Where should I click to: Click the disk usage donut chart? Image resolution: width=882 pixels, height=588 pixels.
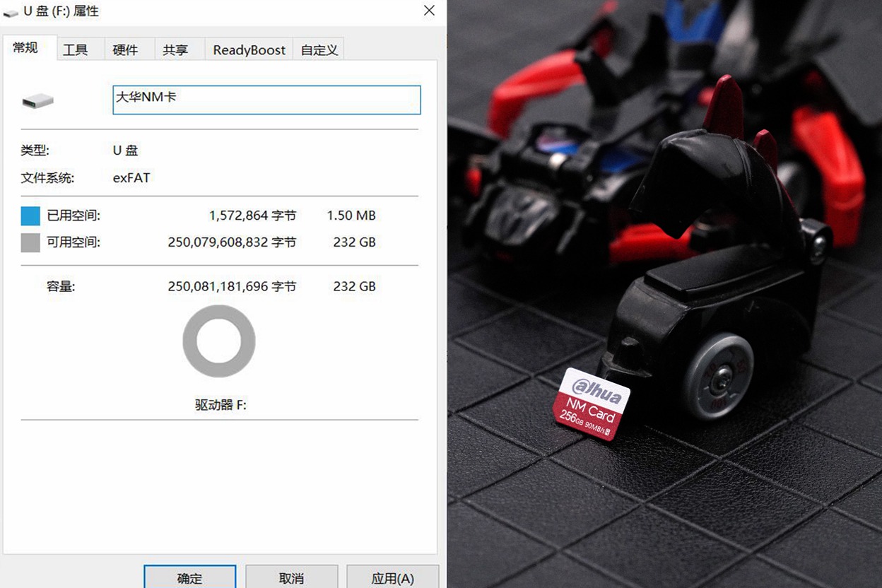point(218,341)
